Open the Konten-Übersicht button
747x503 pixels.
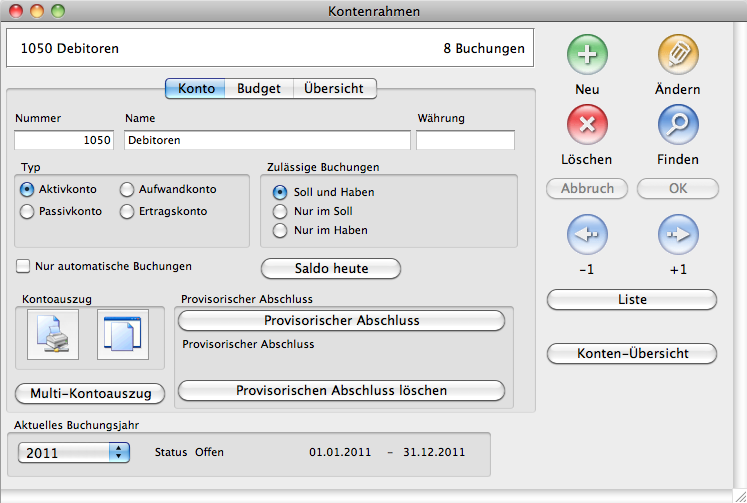[x=632, y=353]
